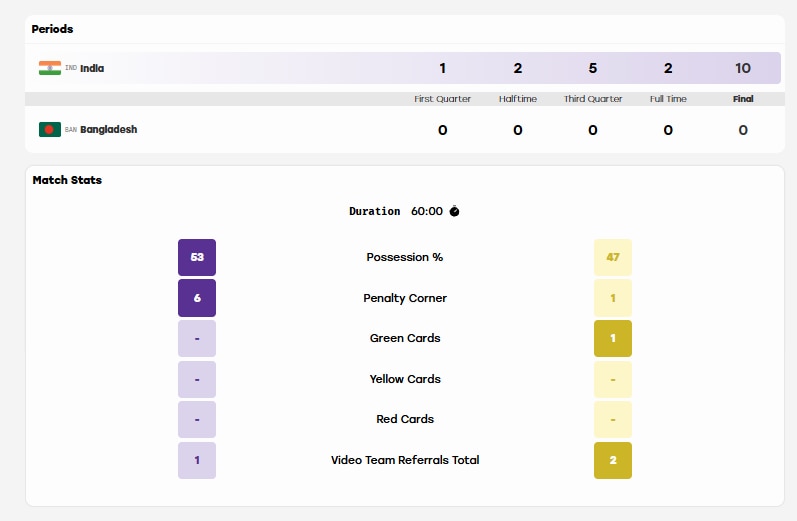Open the India team link
The image size is (797, 521).
click(92, 68)
